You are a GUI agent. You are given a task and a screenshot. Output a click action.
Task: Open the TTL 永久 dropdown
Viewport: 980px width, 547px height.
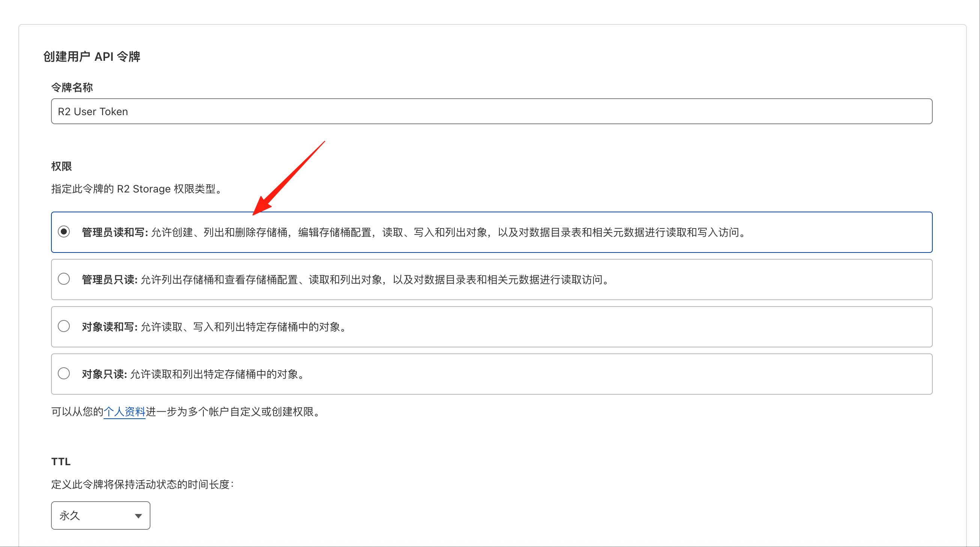tap(101, 515)
